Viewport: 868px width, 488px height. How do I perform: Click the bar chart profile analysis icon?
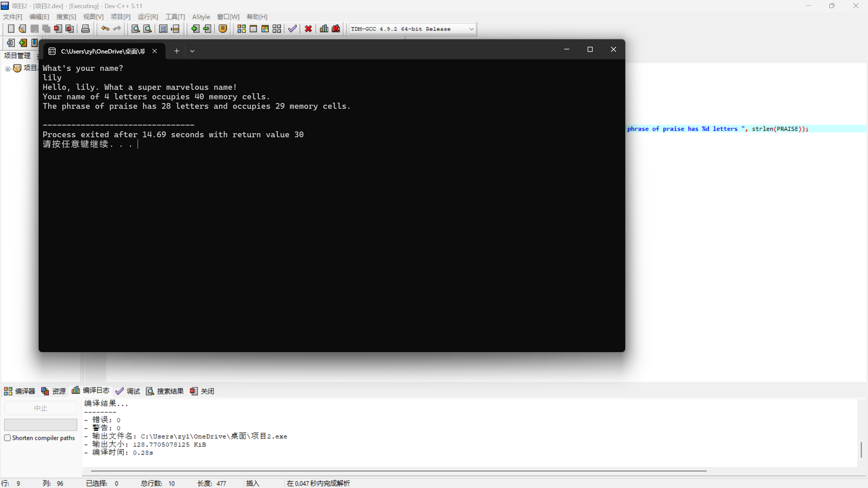[x=324, y=29]
